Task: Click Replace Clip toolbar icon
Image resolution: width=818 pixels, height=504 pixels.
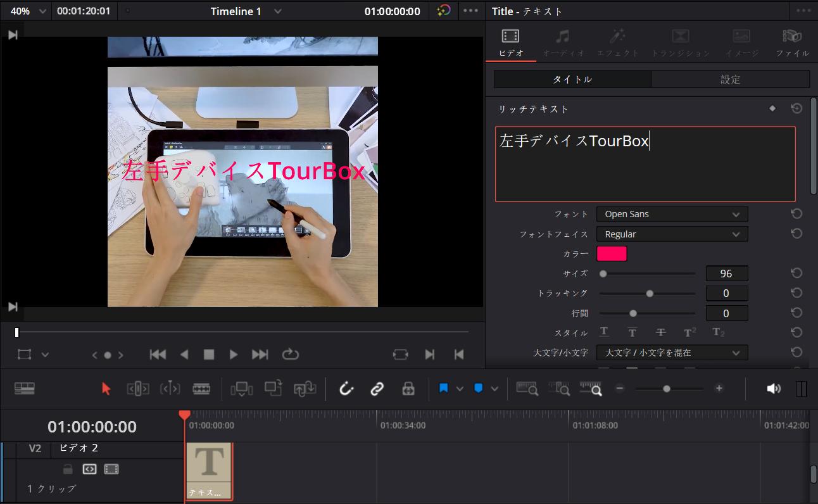Action: [305, 389]
